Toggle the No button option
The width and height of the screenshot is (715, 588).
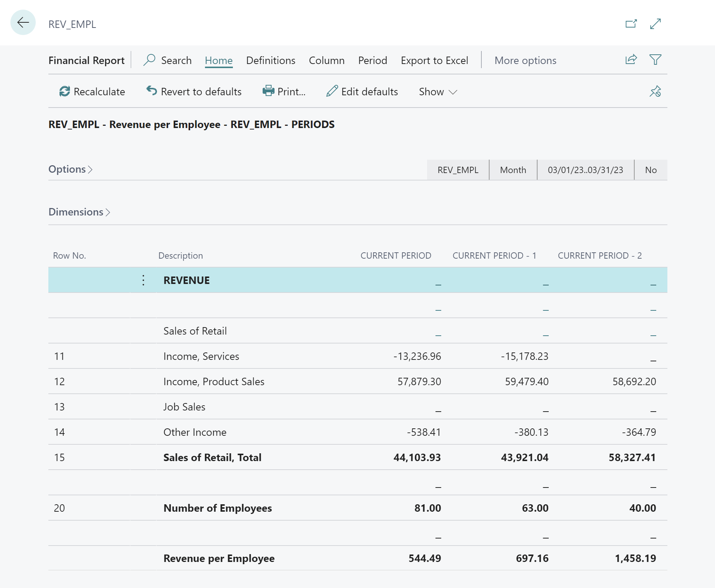click(651, 169)
